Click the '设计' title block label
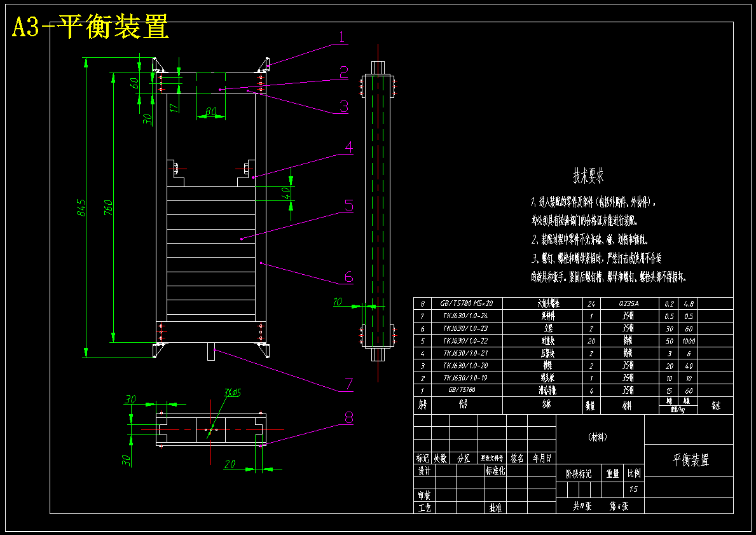756x535 pixels. [x=424, y=471]
